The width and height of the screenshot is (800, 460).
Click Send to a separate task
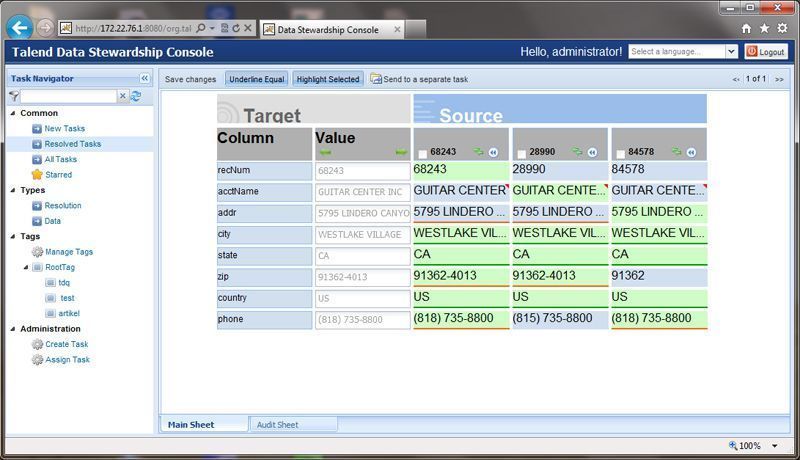coord(426,79)
